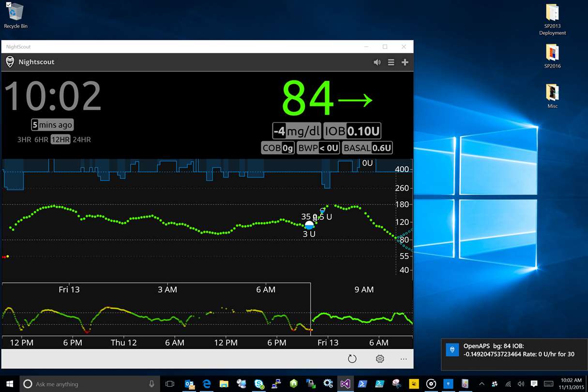Click the 3 U bolus marker
Screen dimensions: 588x392
309,225
